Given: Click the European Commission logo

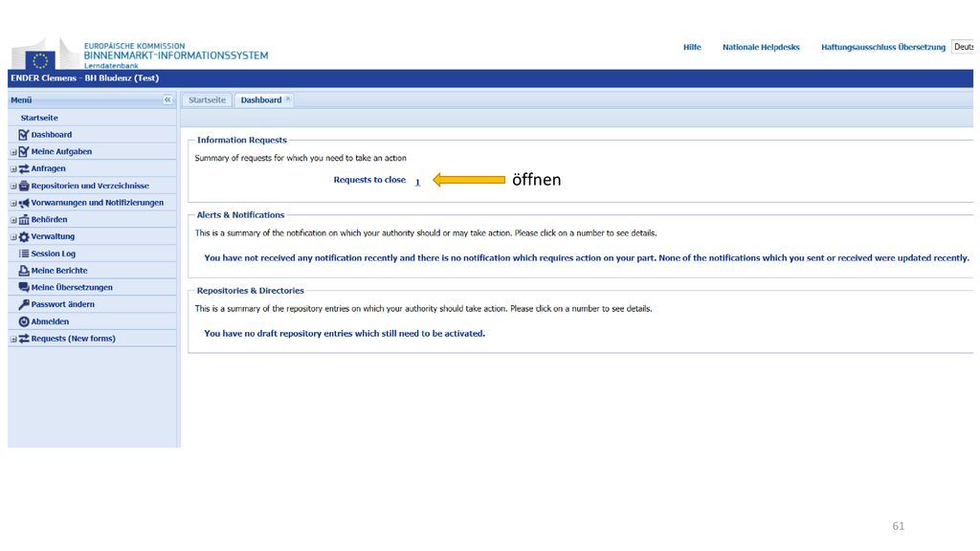Looking at the screenshot, I should [x=45, y=54].
